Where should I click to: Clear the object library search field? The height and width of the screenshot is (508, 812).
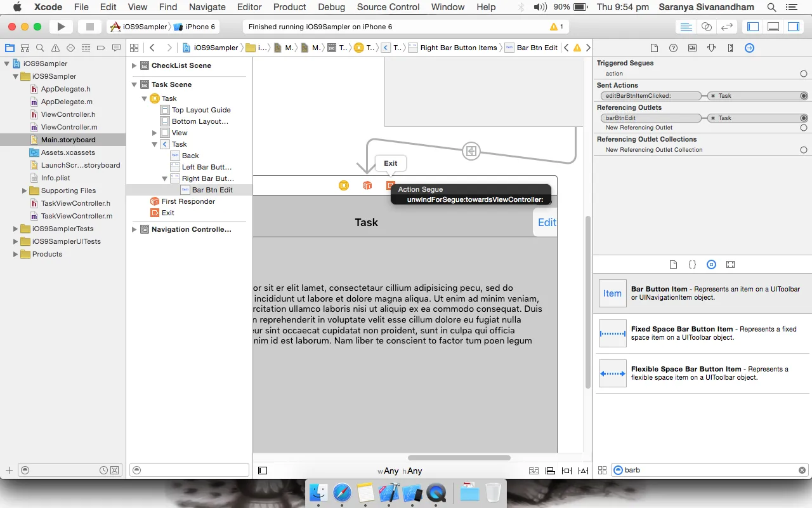(802, 471)
